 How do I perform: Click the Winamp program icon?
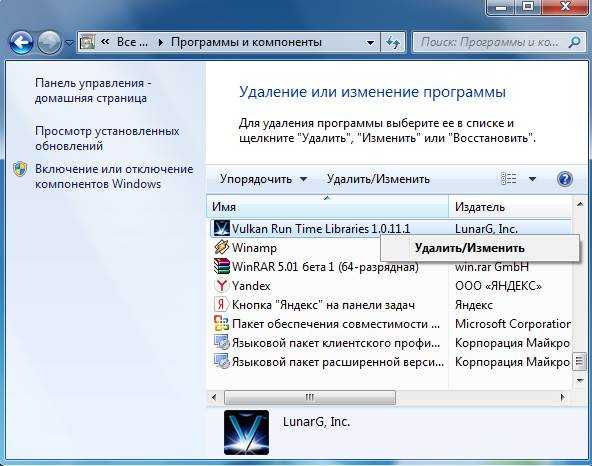coord(221,248)
